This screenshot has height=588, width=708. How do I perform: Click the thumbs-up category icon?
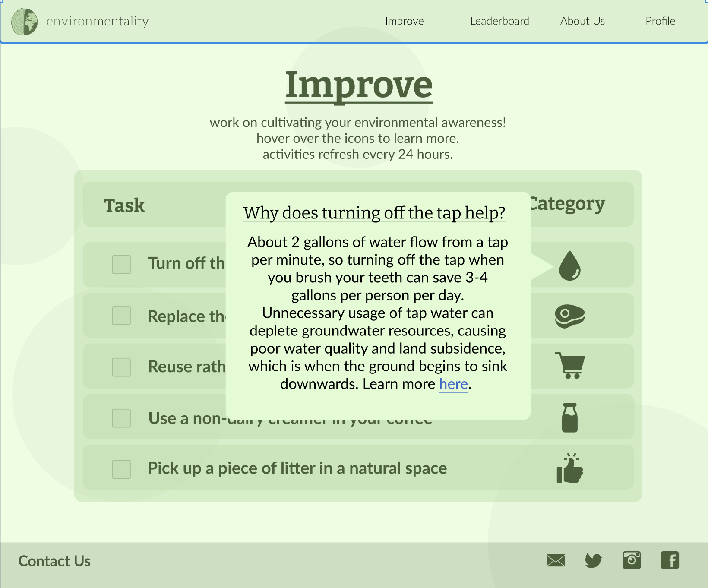570,468
